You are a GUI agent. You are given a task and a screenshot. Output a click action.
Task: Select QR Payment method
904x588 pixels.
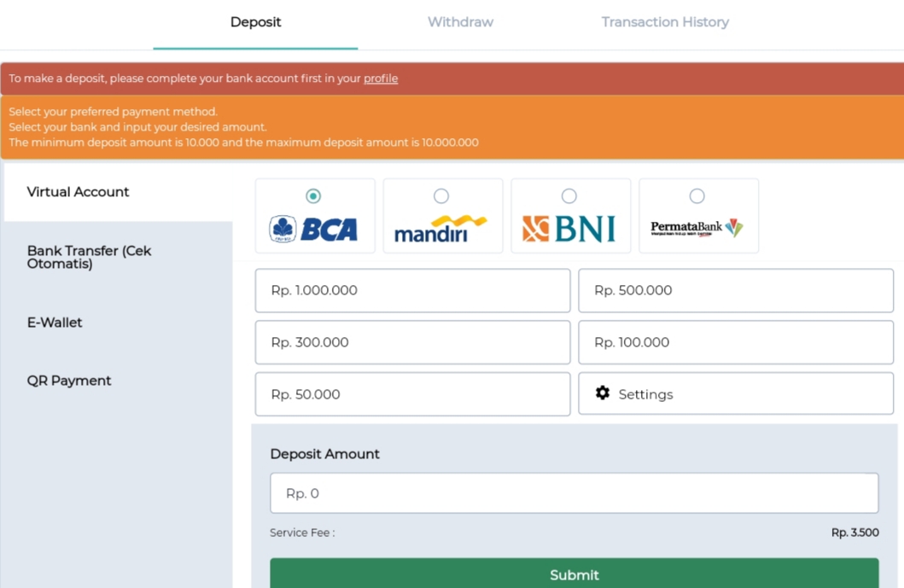[x=118, y=381]
